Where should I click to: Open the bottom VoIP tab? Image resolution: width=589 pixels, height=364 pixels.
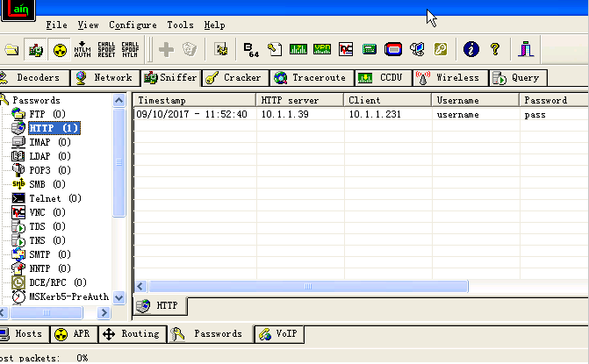(x=279, y=333)
